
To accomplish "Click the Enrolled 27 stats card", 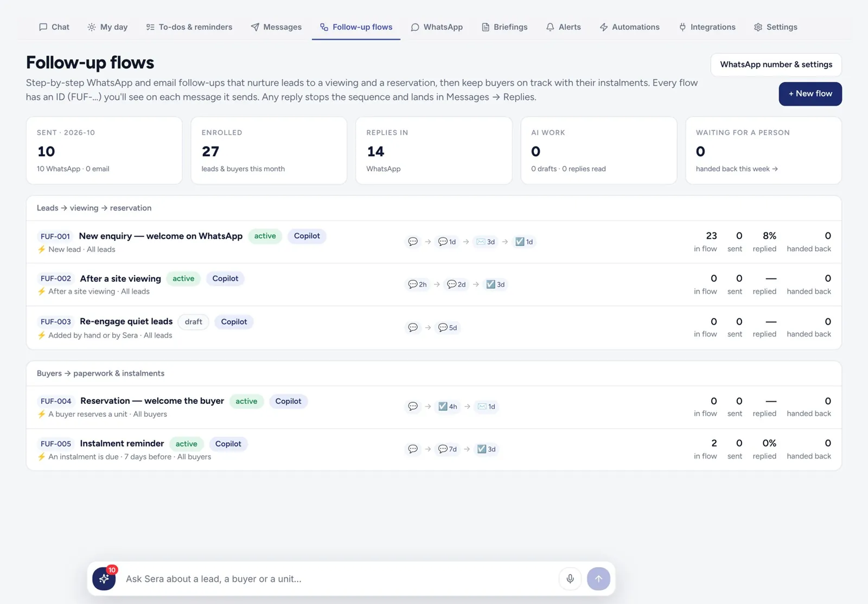I will click(x=269, y=150).
